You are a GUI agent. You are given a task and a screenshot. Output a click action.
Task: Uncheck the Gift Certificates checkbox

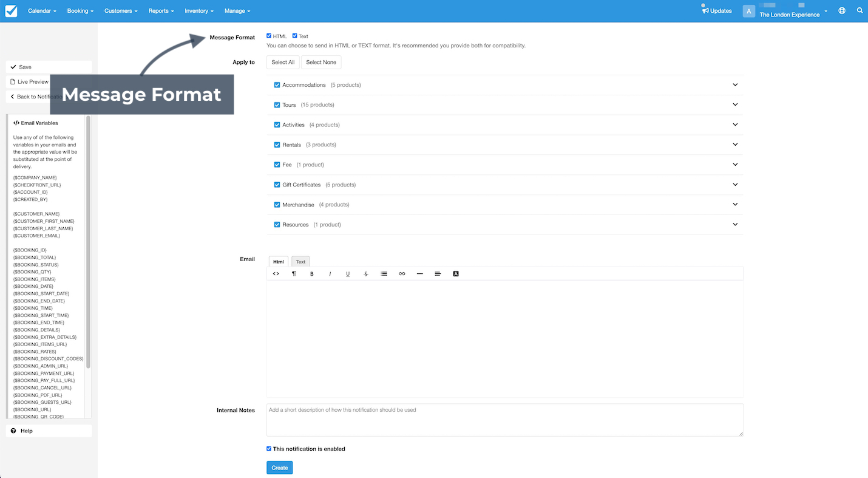[x=277, y=185]
